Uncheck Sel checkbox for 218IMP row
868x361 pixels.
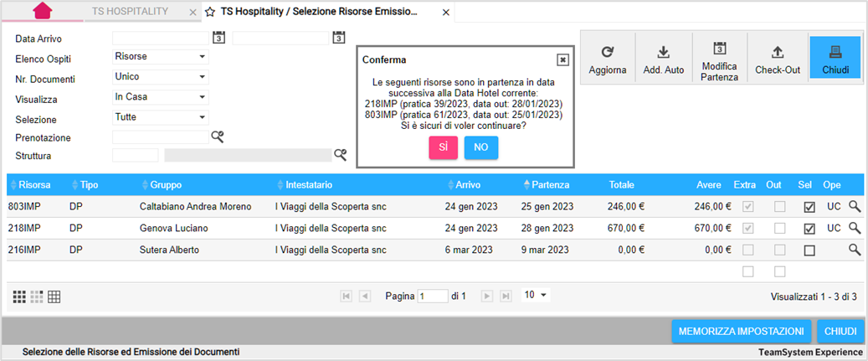(809, 228)
